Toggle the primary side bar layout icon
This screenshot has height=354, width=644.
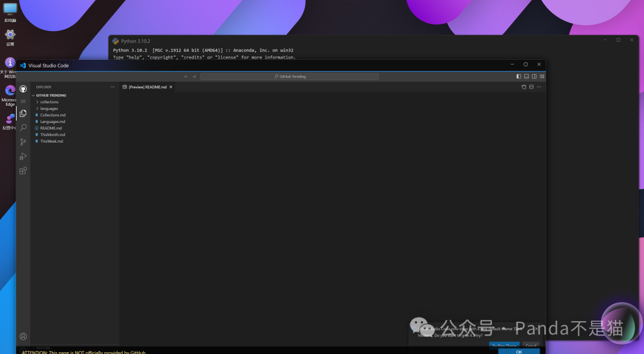click(519, 76)
